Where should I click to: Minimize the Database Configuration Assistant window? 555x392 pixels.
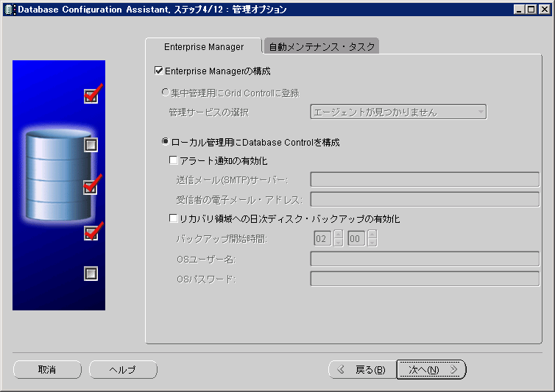[518, 10]
